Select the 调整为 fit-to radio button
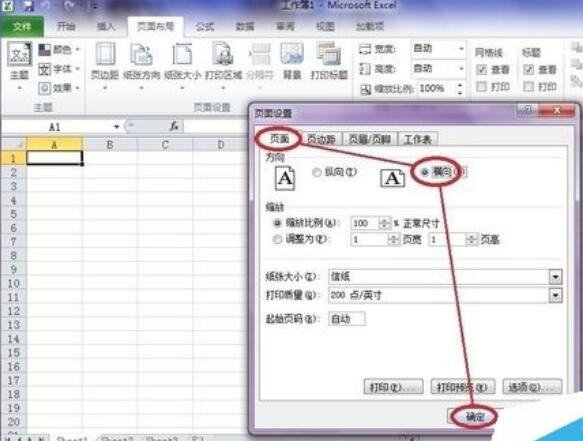 click(x=277, y=239)
